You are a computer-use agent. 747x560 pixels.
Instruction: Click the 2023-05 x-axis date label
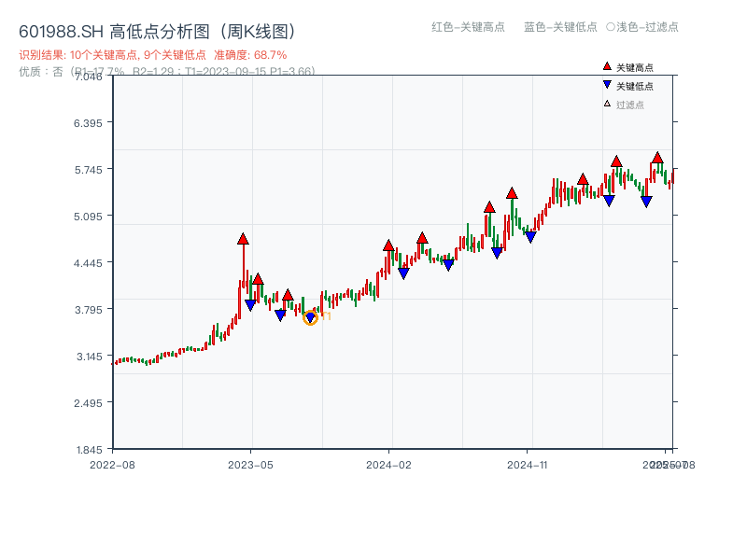pyautogui.click(x=250, y=464)
